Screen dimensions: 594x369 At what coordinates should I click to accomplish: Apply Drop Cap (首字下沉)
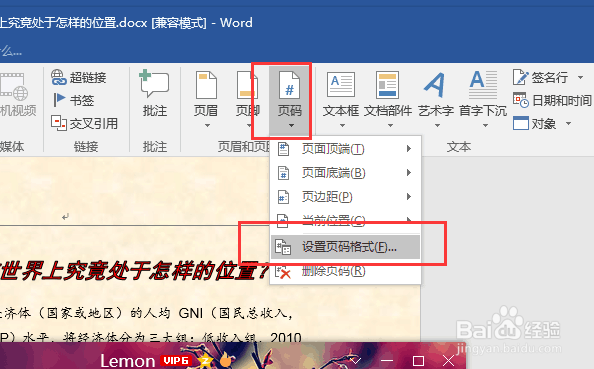pos(483,99)
